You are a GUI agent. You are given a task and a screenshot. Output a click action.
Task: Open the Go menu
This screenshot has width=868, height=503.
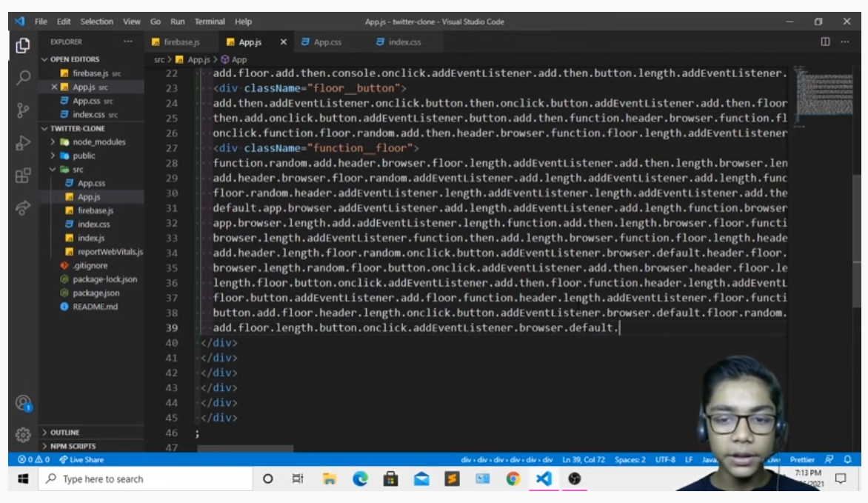pyautogui.click(x=156, y=21)
